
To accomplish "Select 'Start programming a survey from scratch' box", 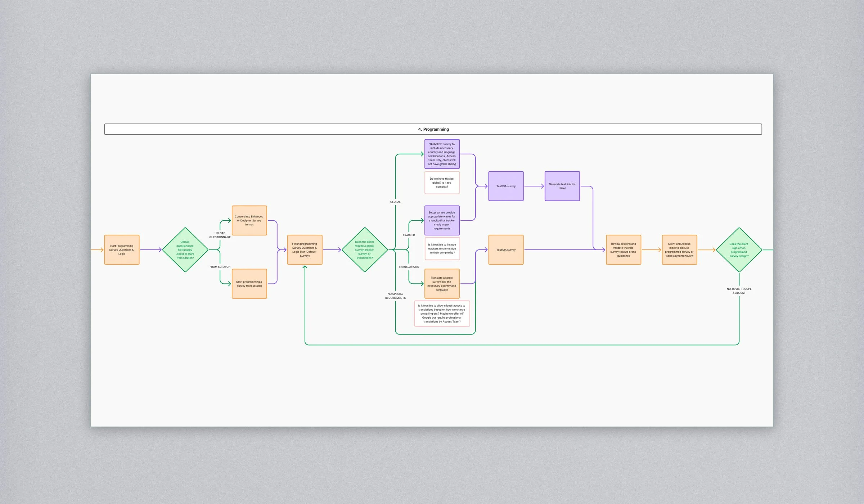I will pyautogui.click(x=249, y=284).
